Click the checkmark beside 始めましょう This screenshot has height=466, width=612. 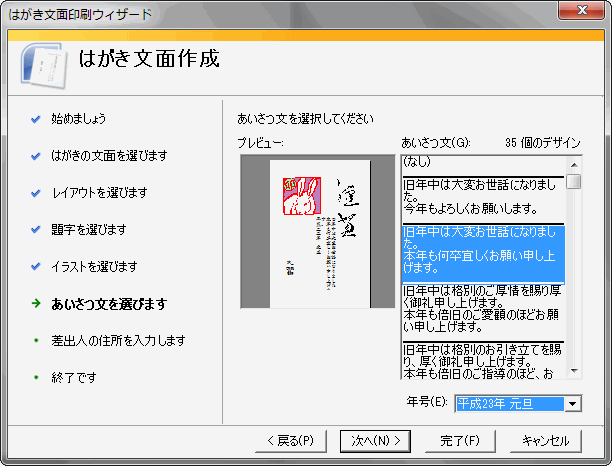pyautogui.click(x=36, y=118)
